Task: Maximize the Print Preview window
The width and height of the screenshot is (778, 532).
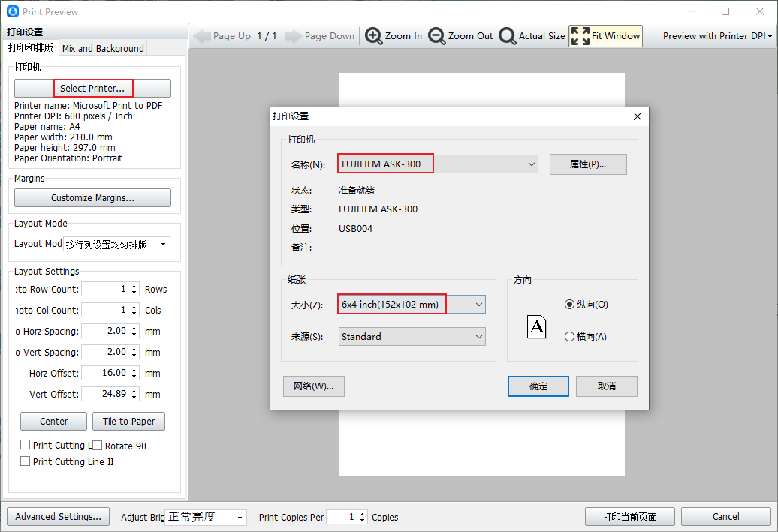Action: (x=725, y=11)
